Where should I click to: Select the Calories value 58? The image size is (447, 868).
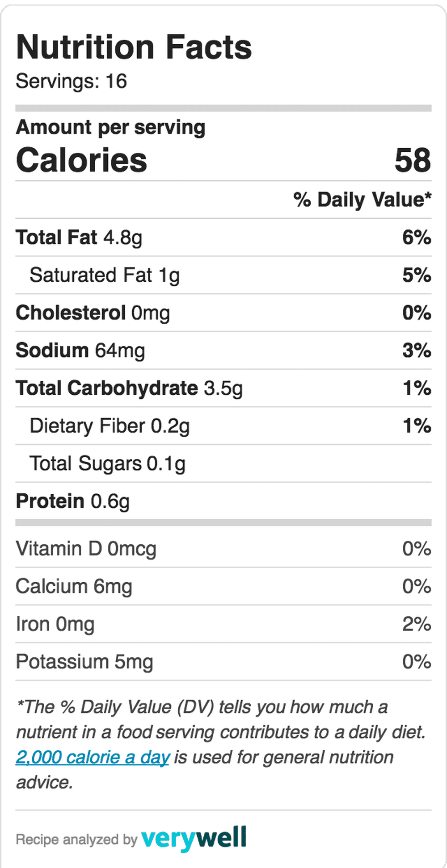(x=413, y=160)
